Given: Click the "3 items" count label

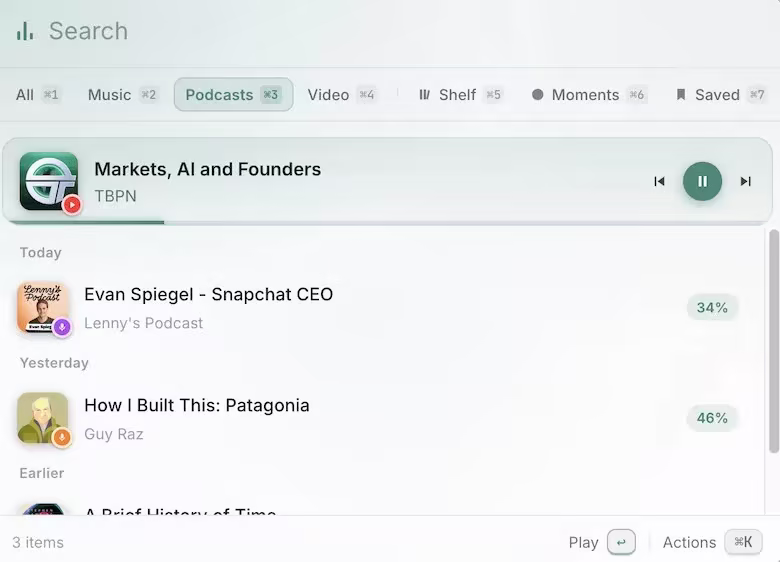Looking at the screenshot, I should pos(38,542).
